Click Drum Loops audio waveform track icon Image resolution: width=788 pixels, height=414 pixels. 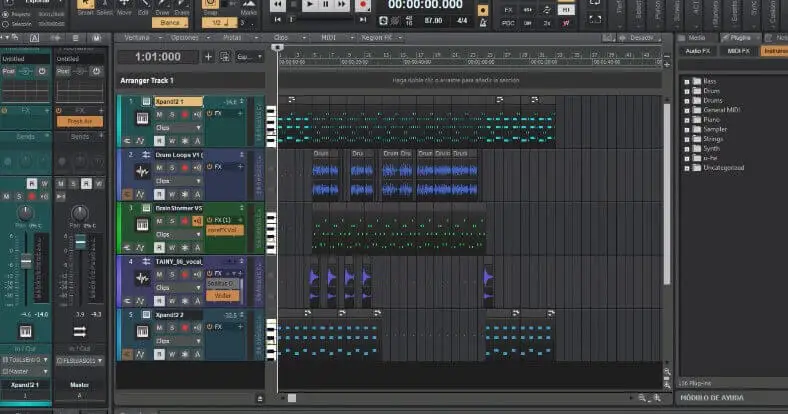coord(142,172)
